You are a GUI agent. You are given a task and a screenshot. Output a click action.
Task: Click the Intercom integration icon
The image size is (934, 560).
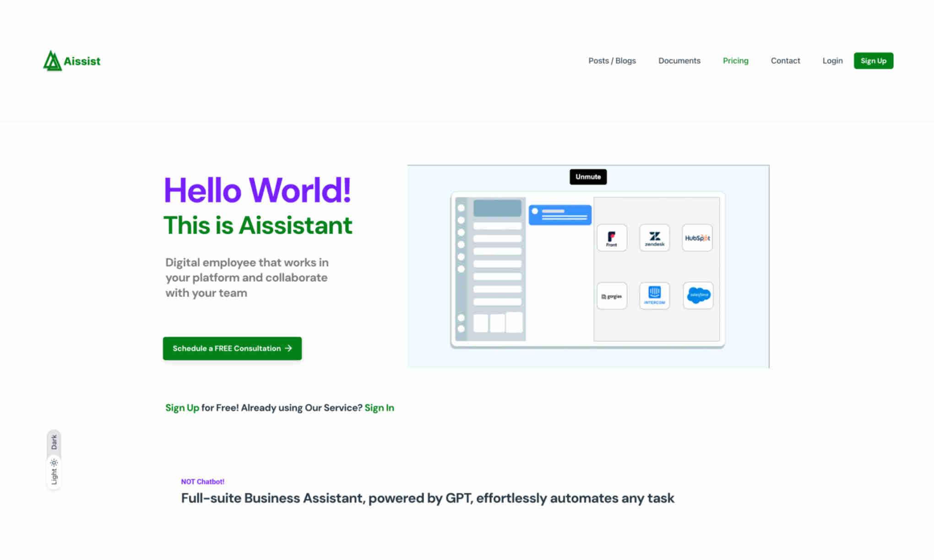coord(653,296)
